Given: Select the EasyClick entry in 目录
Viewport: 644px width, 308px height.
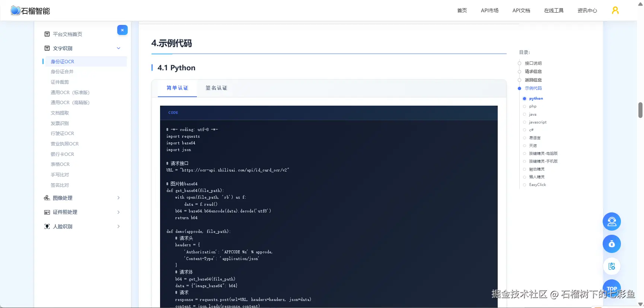Looking at the screenshot, I should point(537,185).
